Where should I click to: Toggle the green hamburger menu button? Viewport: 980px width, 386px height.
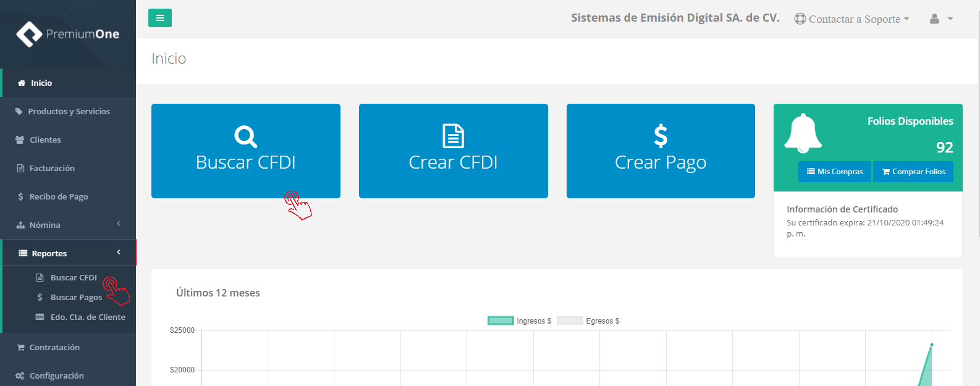pyautogui.click(x=160, y=18)
